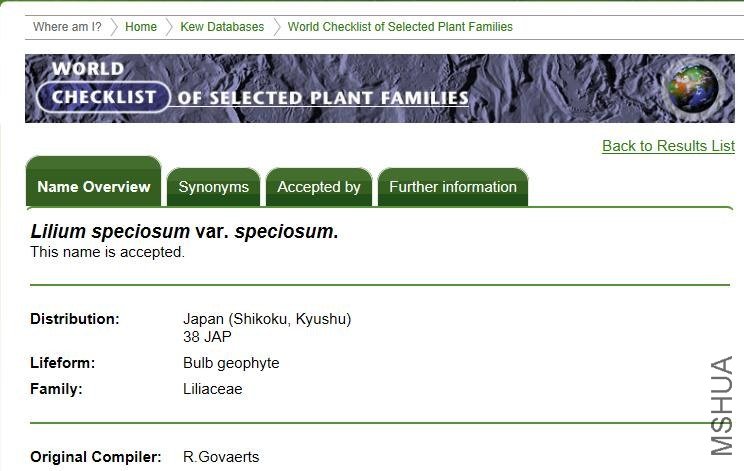Image resolution: width=744 pixels, height=471 pixels.
Task: Go to Kew Databases breadcrumb
Action: (222, 27)
